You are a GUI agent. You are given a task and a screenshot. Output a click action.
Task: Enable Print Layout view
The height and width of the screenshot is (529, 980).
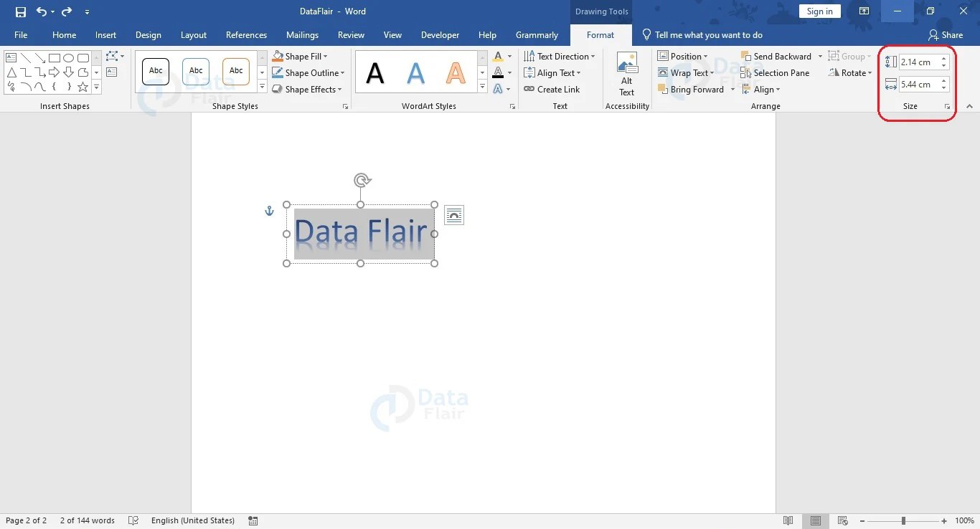814,520
